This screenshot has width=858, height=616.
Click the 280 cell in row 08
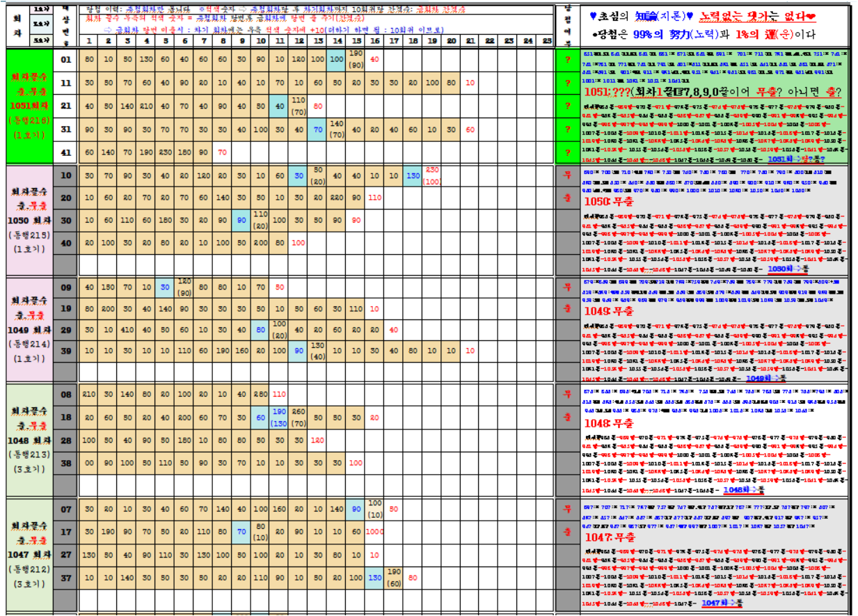point(260,395)
